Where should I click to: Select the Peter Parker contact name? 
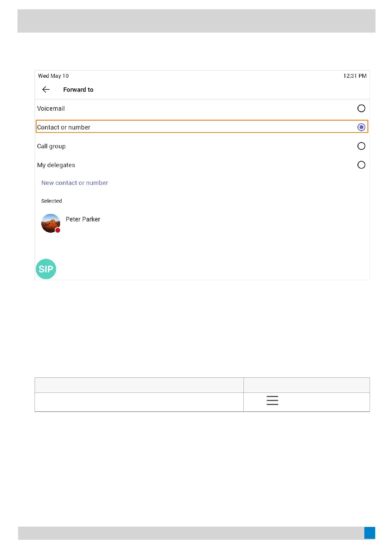tap(83, 219)
